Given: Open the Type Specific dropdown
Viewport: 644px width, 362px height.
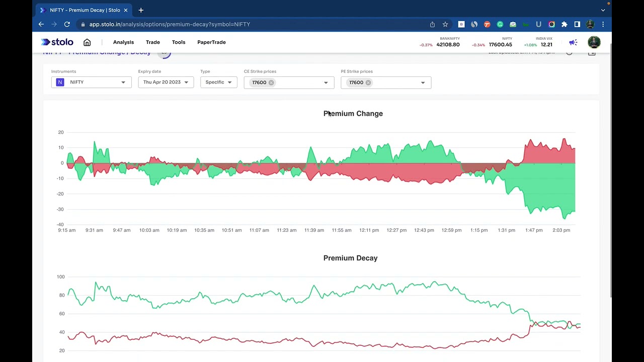Looking at the screenshot, I should pos(219,82).
